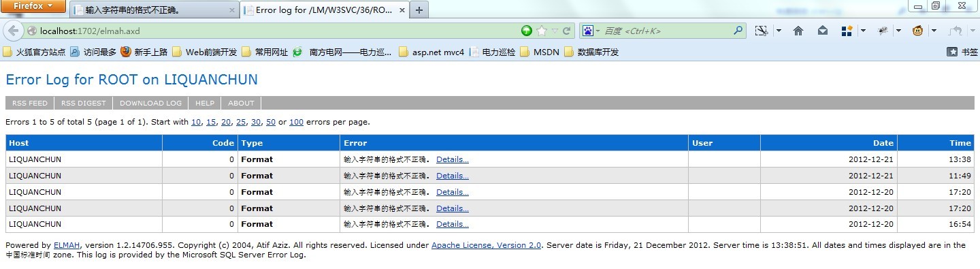Click the screenshot scissors tool icon
Viewport: 980px width, 269px height.
(762, 31)
